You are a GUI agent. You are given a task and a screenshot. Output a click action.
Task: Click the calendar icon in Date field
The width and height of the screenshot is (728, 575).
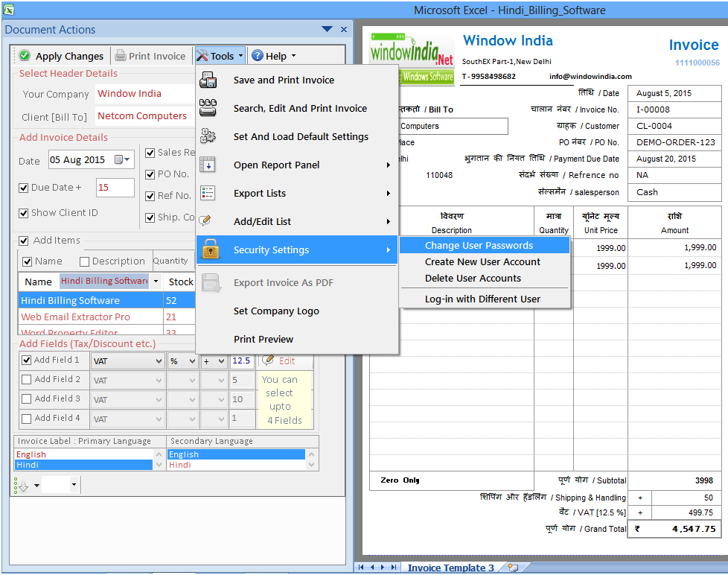pyautogui.click(x=119, y=159)
